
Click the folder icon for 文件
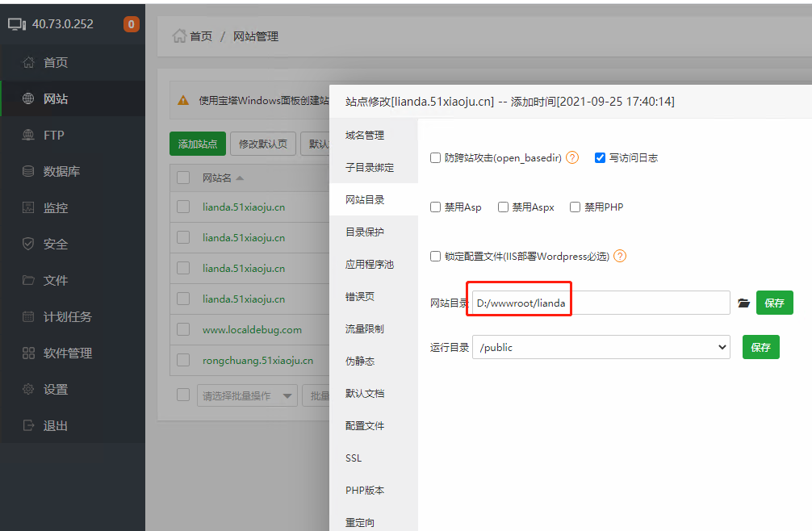[x=28, y=280]
